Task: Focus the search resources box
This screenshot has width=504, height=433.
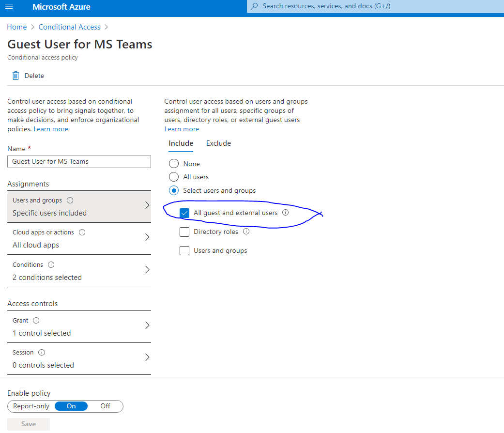Action: click(375, 6)
